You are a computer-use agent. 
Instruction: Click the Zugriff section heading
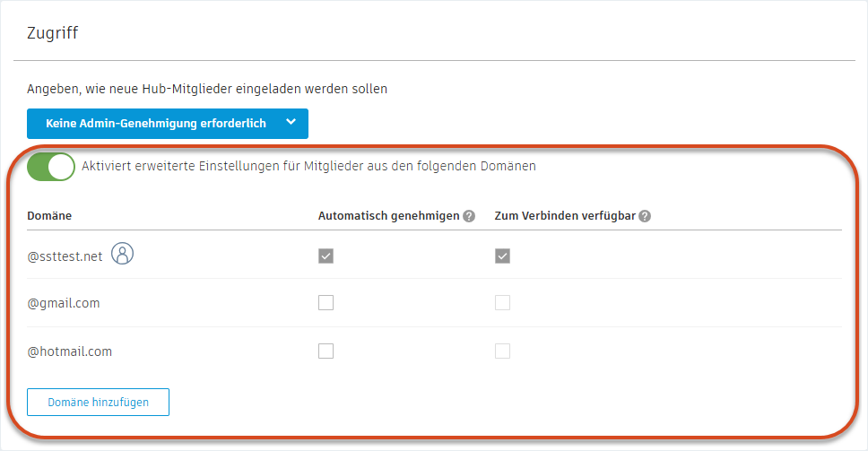click(53, 33)
